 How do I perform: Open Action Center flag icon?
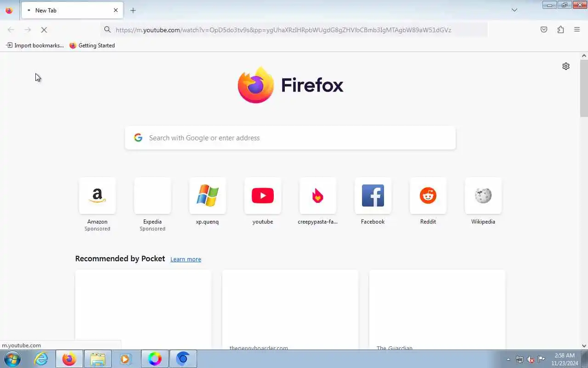(x=542, y=359)
